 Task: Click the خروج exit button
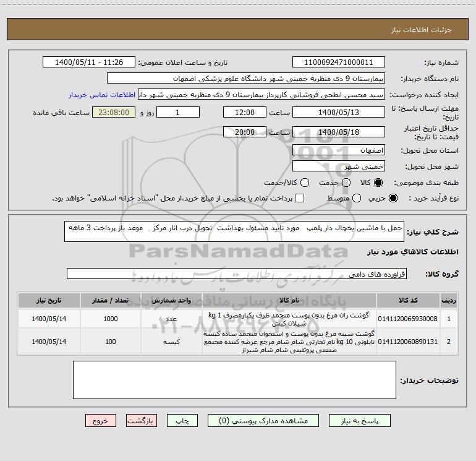(101, 421)
